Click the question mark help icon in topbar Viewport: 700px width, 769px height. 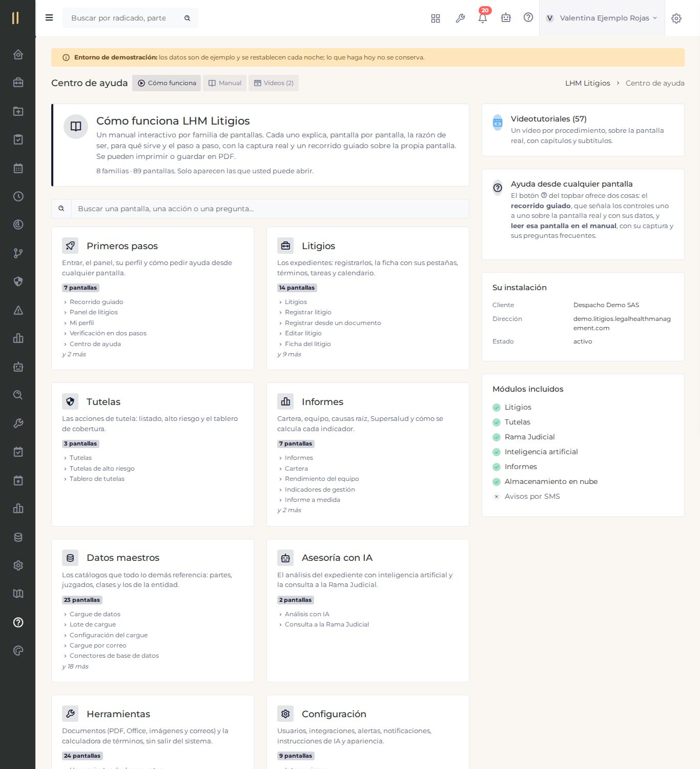528,17
